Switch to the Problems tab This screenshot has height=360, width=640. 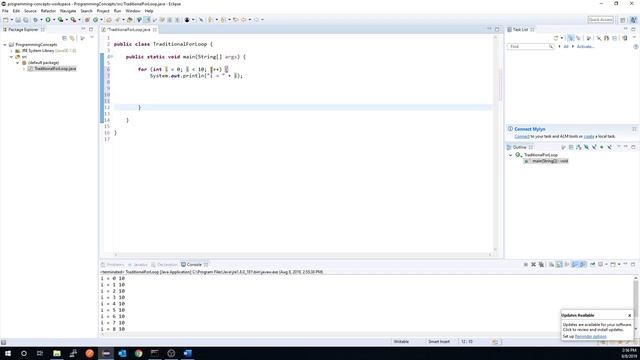coord(113,264)
